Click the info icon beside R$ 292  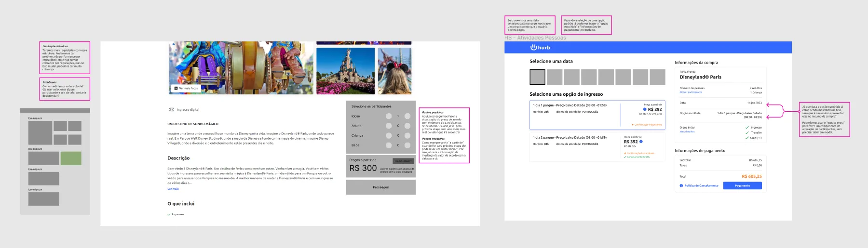[645, 109]
